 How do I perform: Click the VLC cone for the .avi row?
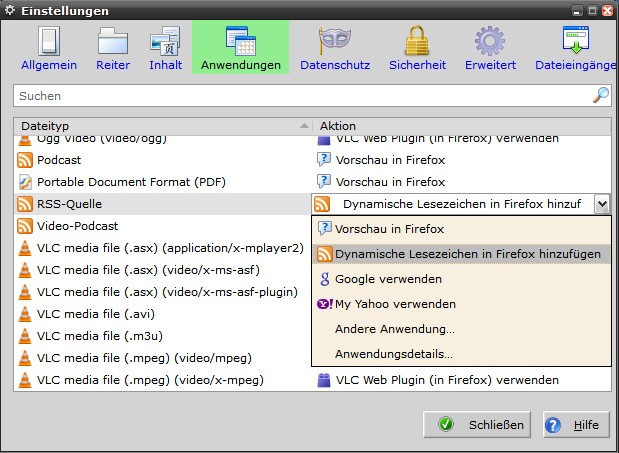point(25,314)
